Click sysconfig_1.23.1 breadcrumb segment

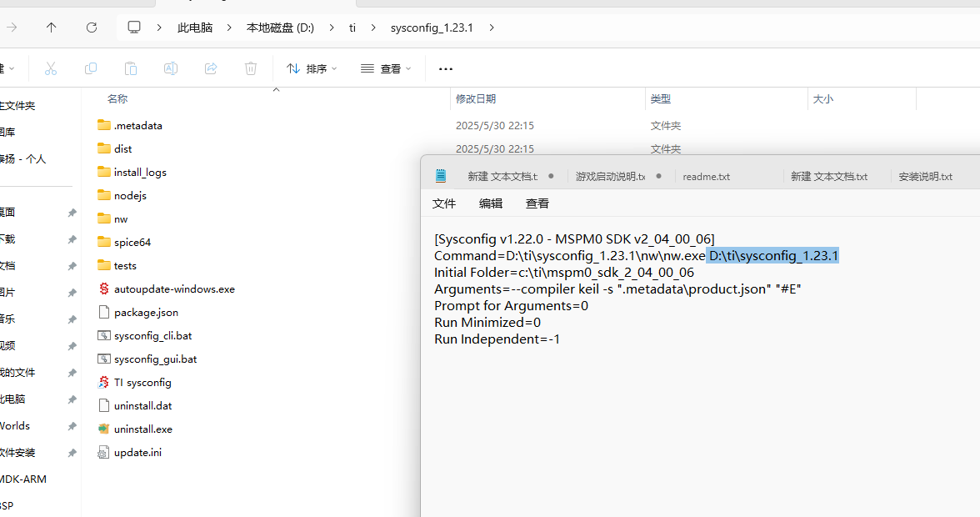pyautogui.click(x=432, y=28)
